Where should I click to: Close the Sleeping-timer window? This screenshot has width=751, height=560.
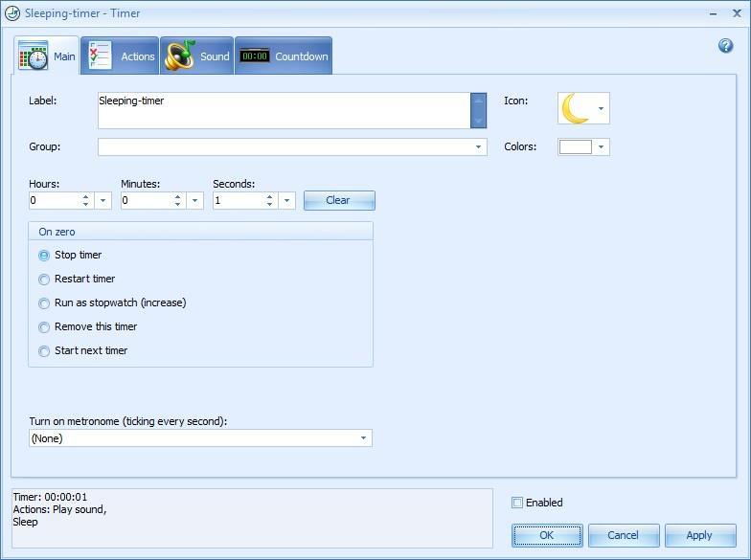coord(738,13)
